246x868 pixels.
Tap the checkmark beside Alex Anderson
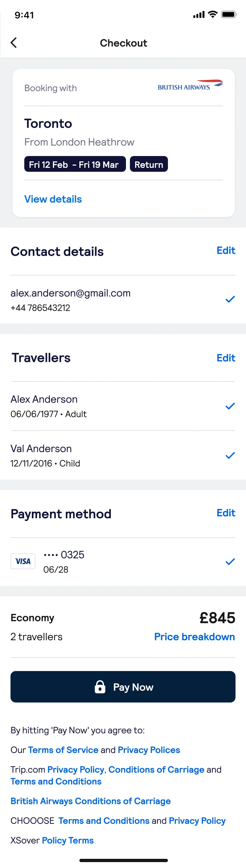point(230,406)
